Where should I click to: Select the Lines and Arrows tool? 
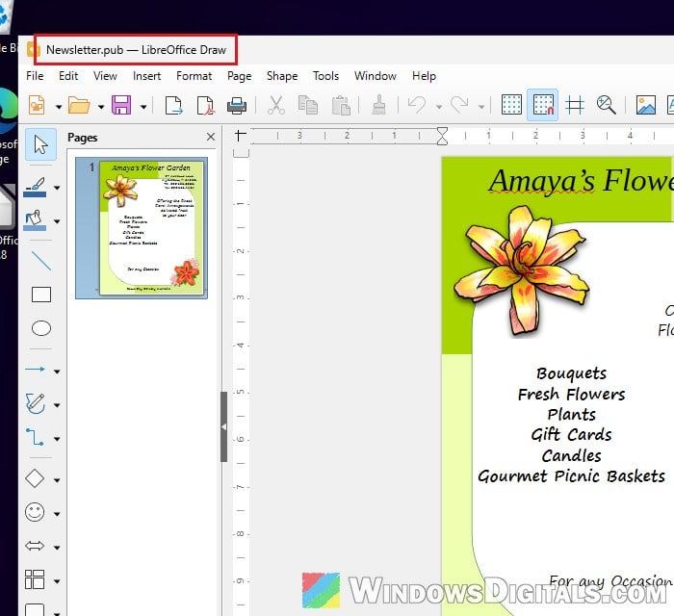pos(36,370)
